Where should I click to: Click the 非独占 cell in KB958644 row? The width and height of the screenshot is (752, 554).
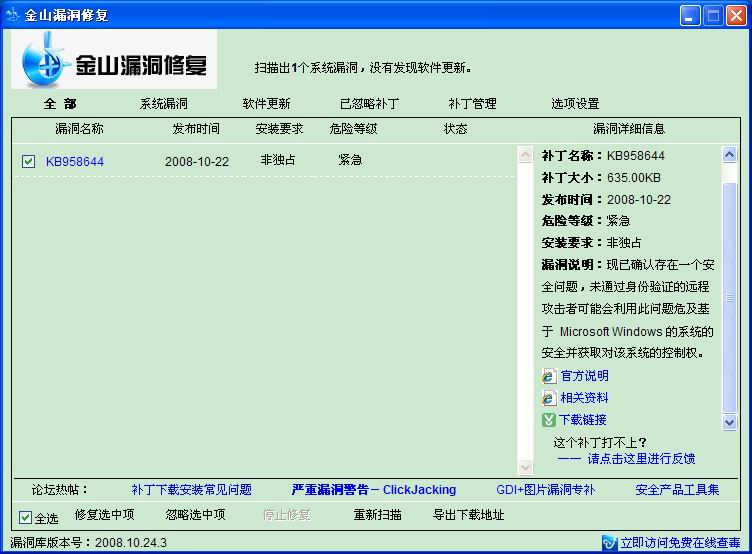tap(278, 159)
